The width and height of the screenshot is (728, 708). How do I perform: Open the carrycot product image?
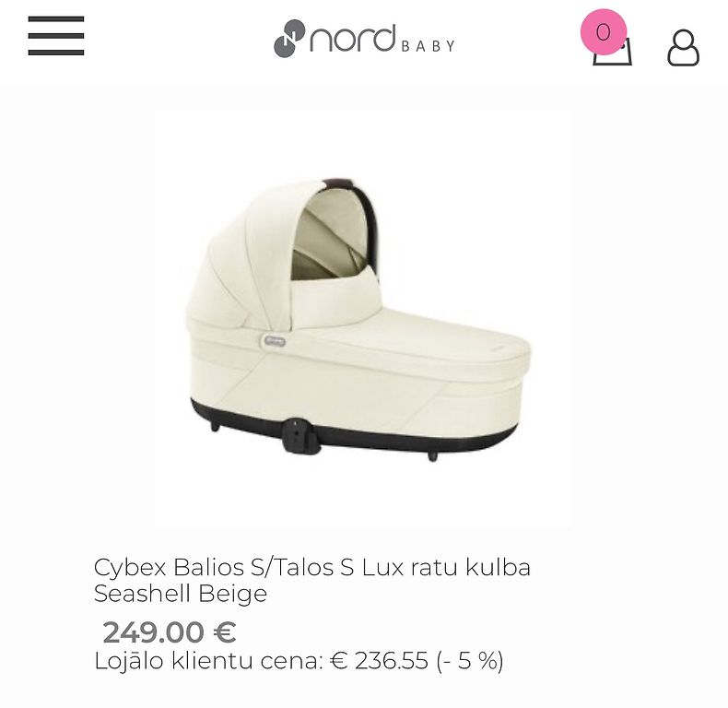click(x=360, y=319)
